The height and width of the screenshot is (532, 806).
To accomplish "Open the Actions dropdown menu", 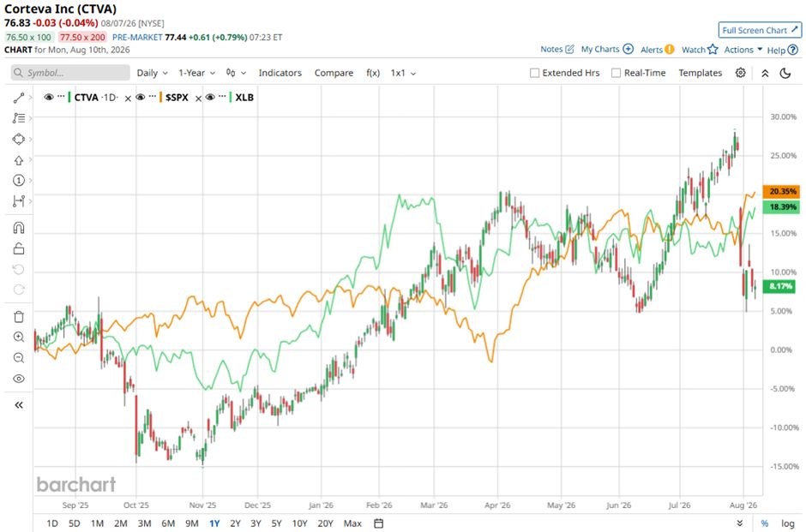I will [743, 50].
